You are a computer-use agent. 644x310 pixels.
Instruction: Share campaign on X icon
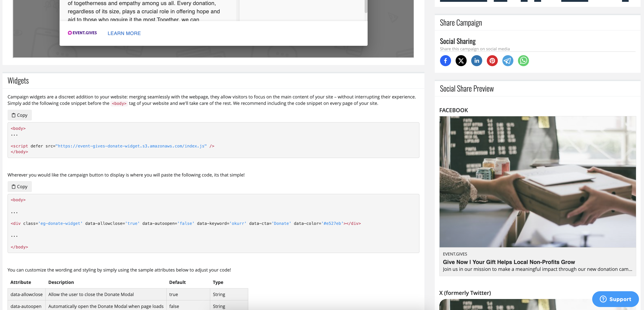click(x=461, y=61)
